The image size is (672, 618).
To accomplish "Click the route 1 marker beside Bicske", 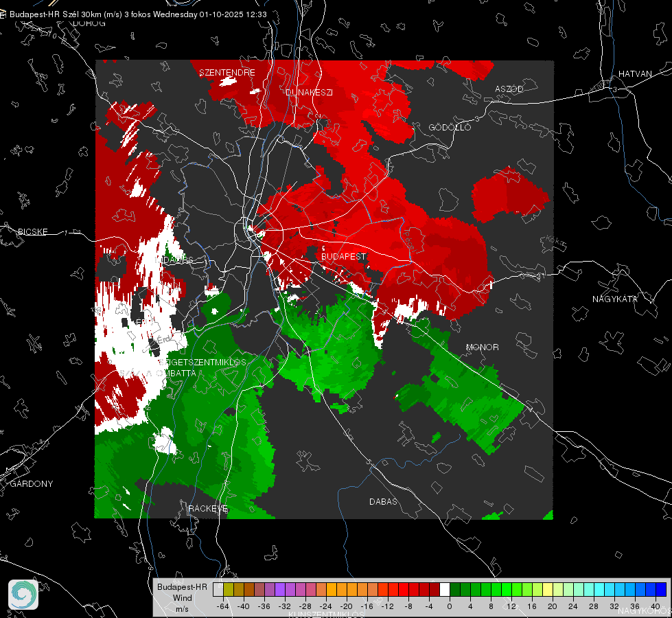I will tap(66, 233).
